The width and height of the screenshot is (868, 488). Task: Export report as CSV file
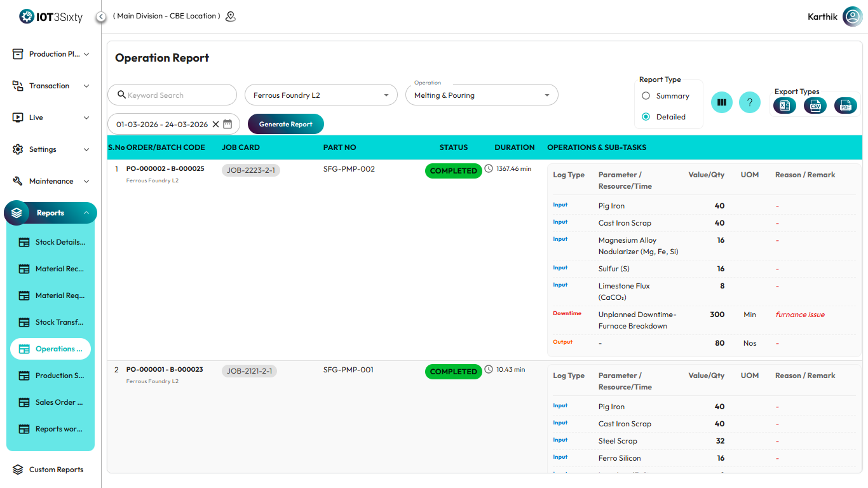(815, 105)
